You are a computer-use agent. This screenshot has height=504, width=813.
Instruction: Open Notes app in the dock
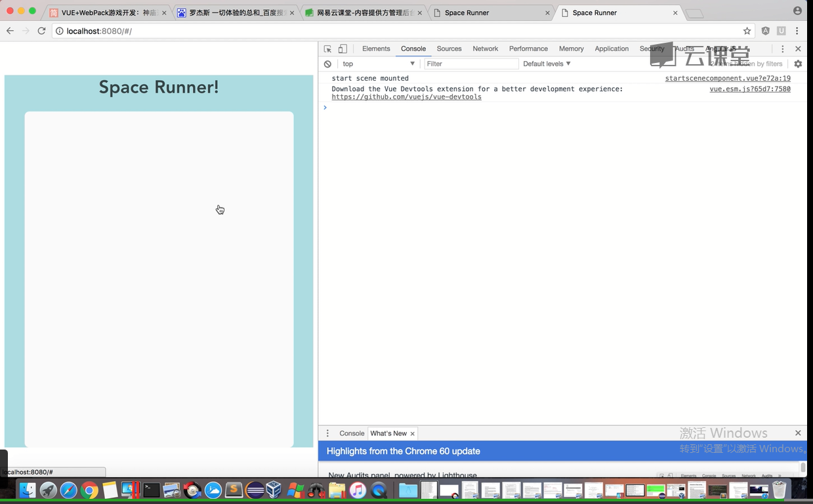pos(110,490)
